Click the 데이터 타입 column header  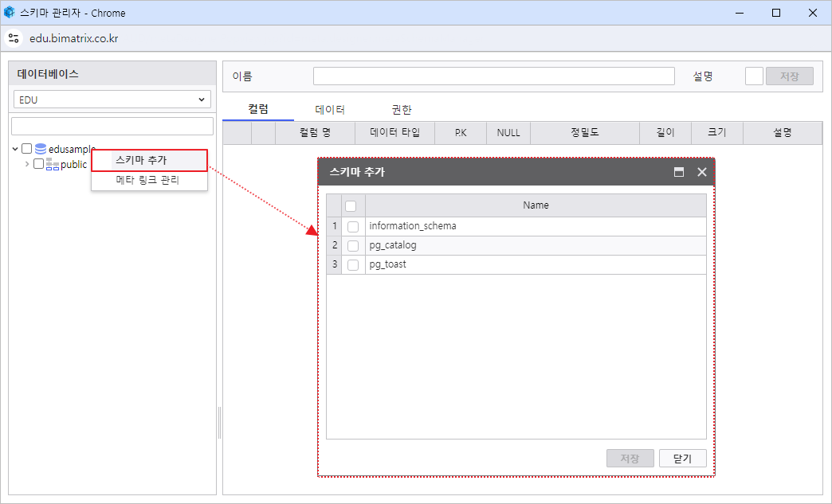(394, 132)
